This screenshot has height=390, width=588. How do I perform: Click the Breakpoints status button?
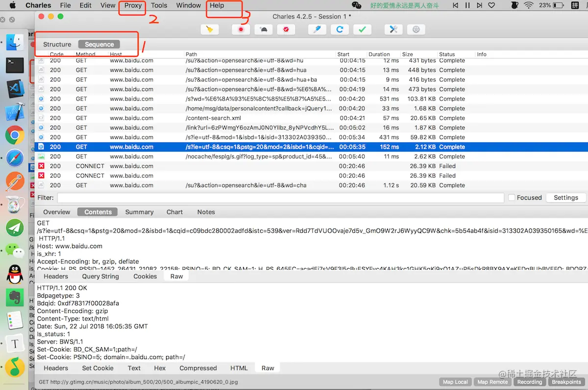[566, 382]
